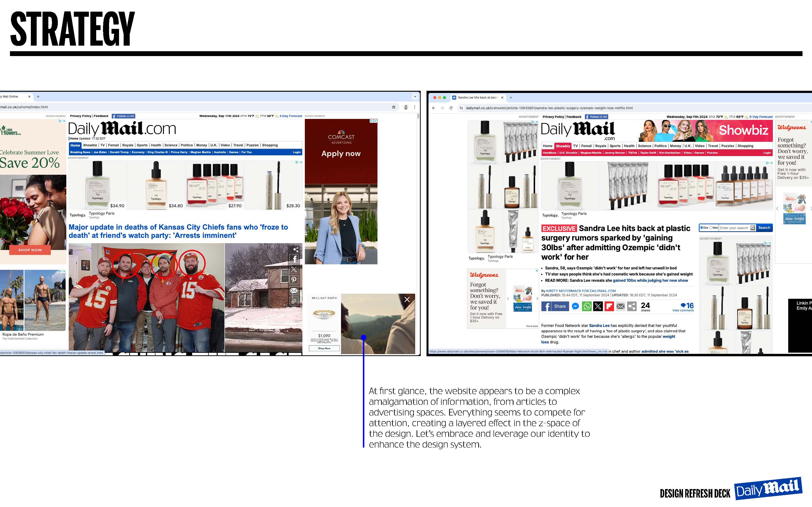
Task: Share article via WhatsApp icon
Action: click(x=587, y=306)
